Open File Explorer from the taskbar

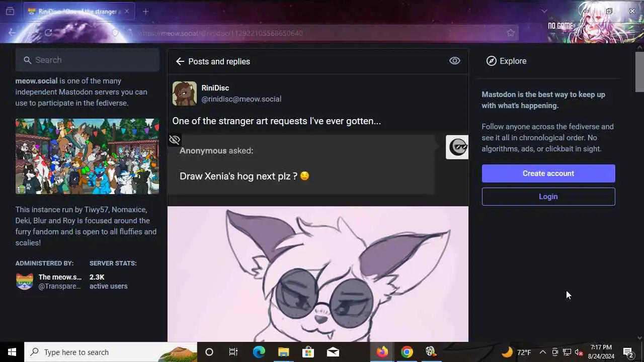[x=283, y=352]
